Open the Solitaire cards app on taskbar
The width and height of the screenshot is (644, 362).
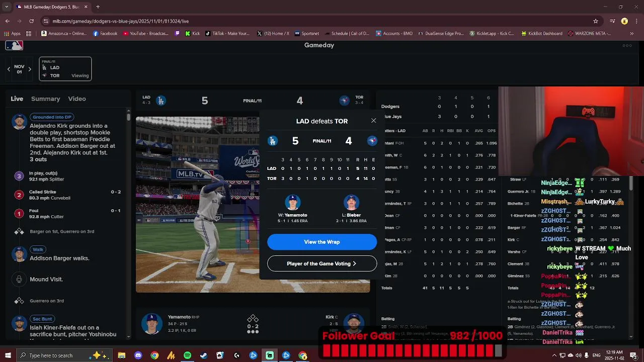220,355
